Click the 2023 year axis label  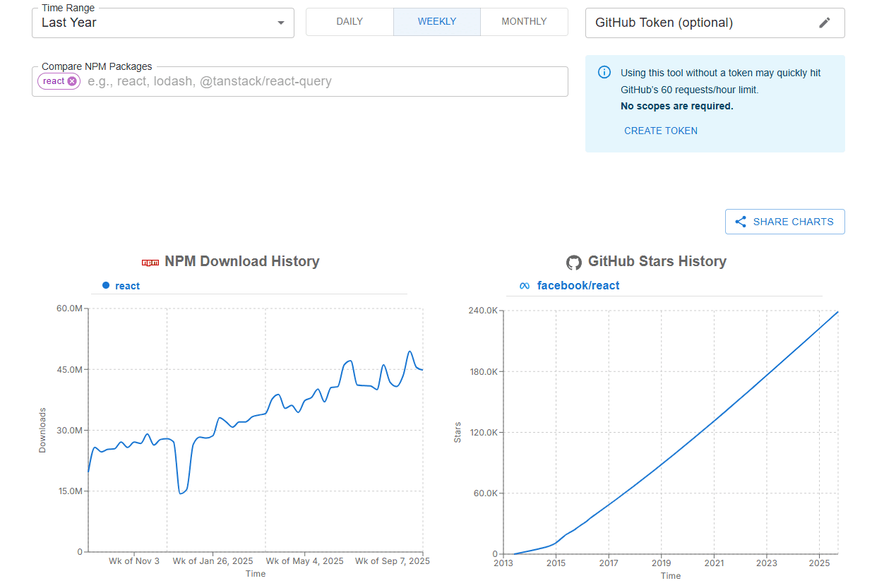click(x=767, y=563)
